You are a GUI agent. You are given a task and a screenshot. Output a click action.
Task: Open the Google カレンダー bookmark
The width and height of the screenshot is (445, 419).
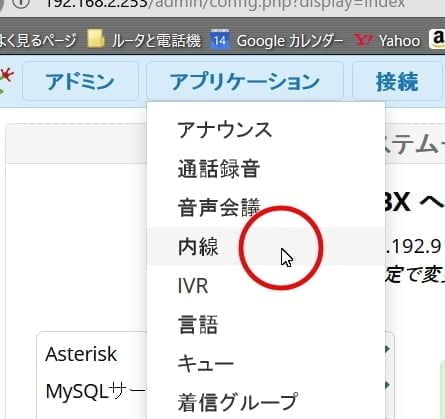[x=277, y=40]
